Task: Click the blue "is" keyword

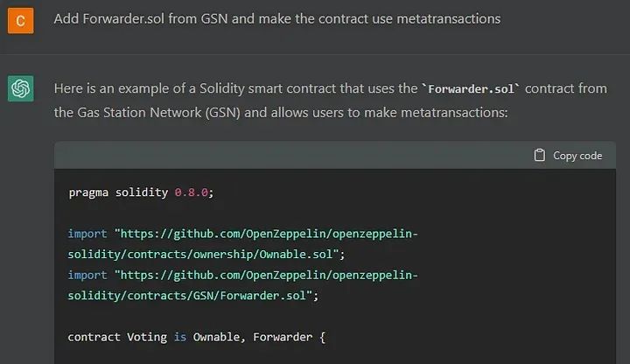Action: [x=180, y=337]
